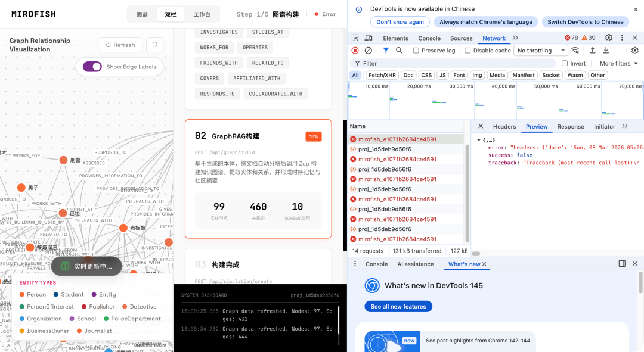The image size is (644, 352).
Task: Select the Socket type filter
Action: click(551, 75)
